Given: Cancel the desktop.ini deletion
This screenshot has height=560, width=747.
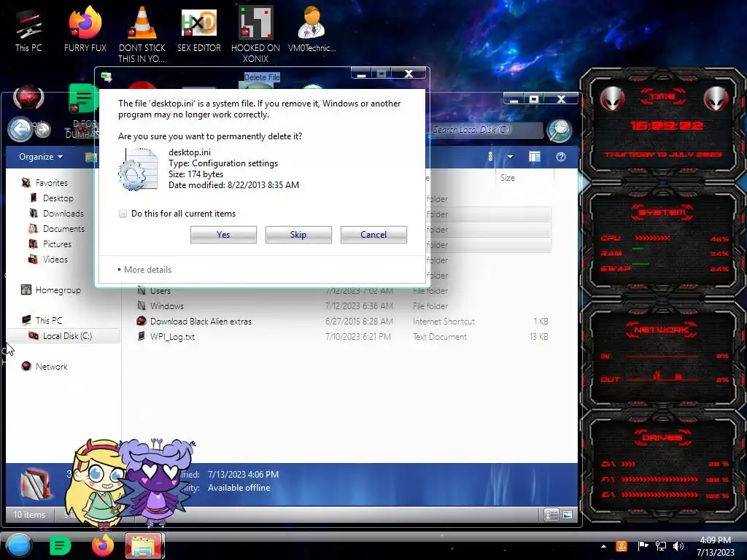Looking at the screenshot, I should point(373,235).
